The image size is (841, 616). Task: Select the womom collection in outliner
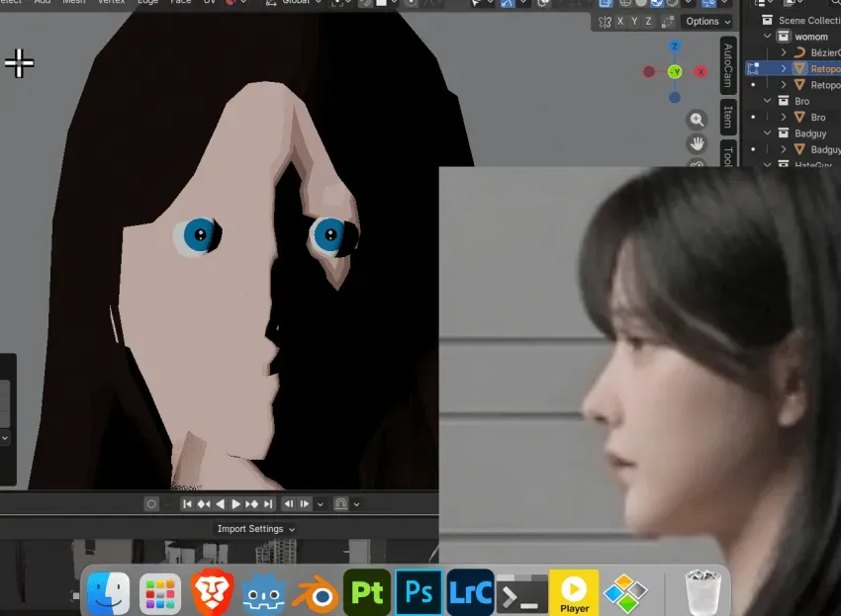pos(811,37)
